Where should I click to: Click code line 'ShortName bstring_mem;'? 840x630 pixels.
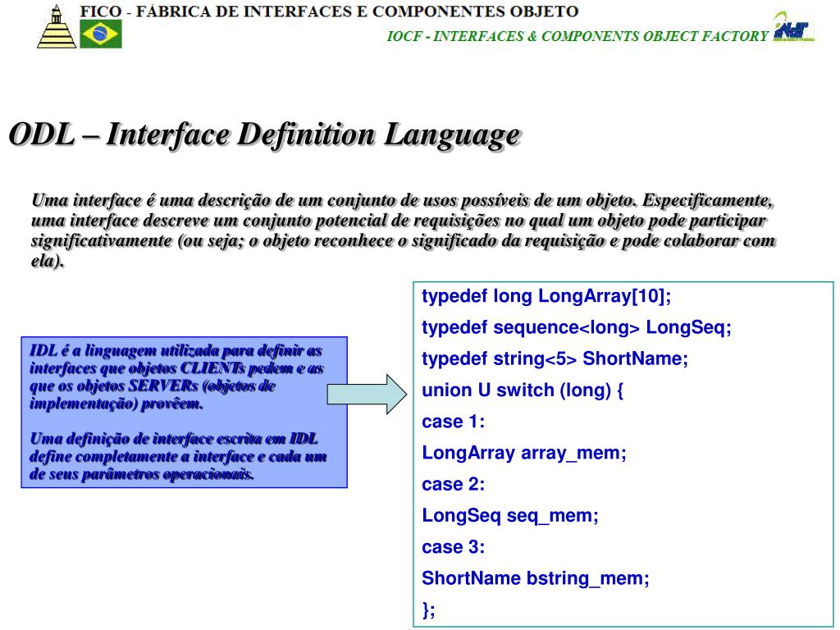[536, 578]
